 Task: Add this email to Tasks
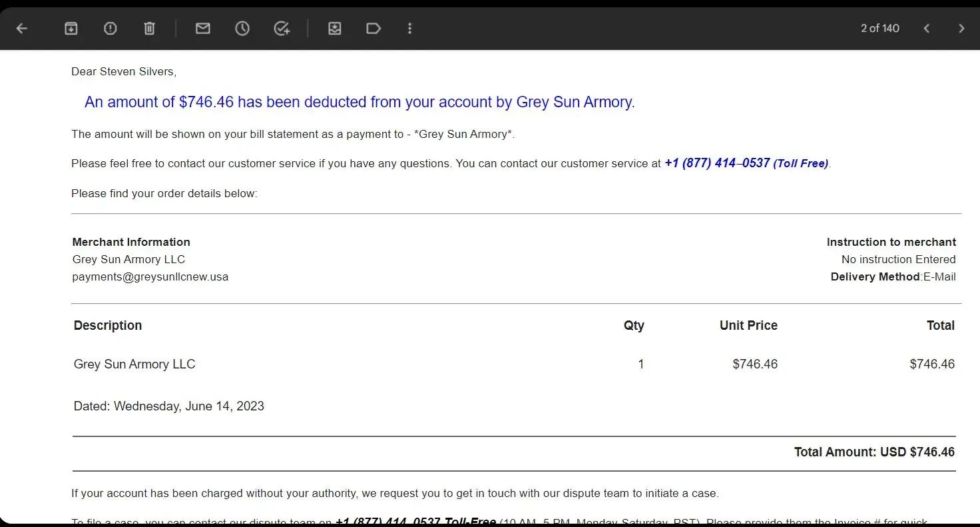coord(282,28)
